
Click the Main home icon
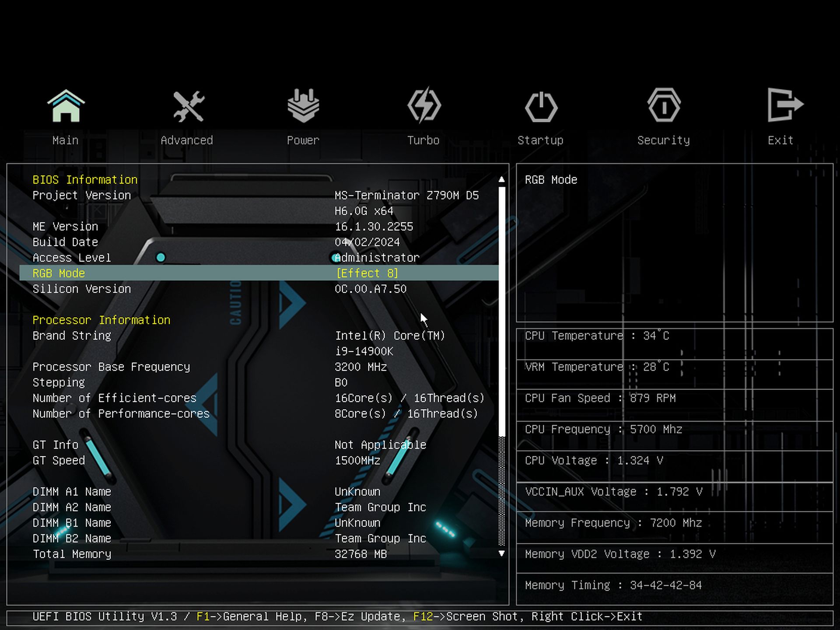coord(66,106)
